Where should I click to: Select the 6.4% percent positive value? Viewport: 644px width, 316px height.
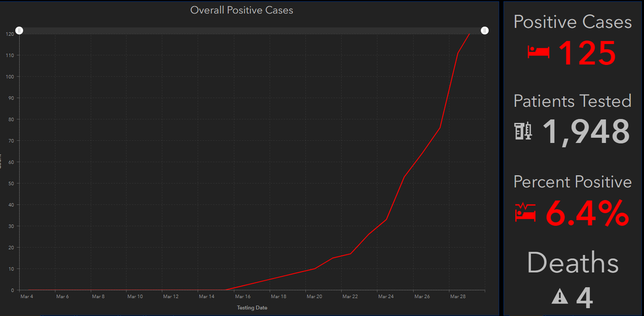click(587, 213)
